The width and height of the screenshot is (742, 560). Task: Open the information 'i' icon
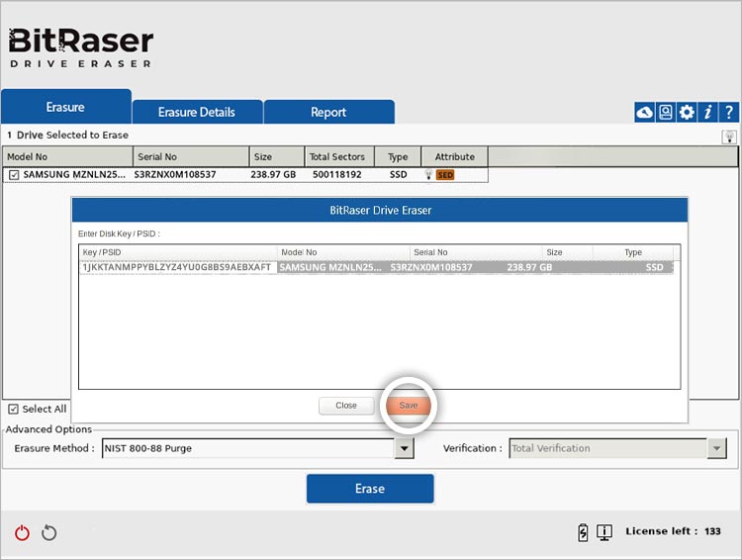coord(708,112)
